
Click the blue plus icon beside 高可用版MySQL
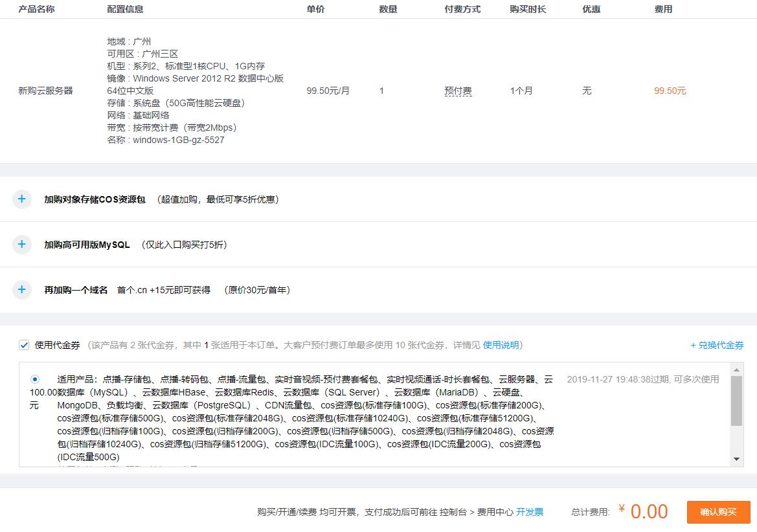(21, 245)
